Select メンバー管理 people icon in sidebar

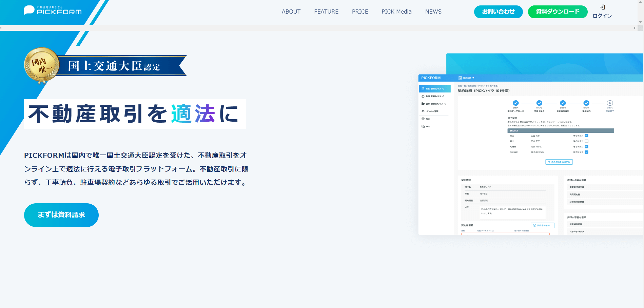[423, 111]
